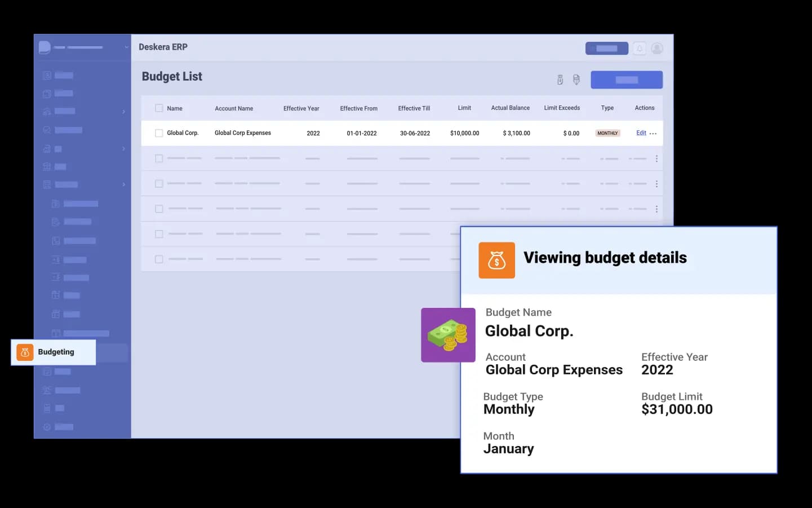
Task: Tick the checkbox in the second table row
Action: [x=159, y=158]
